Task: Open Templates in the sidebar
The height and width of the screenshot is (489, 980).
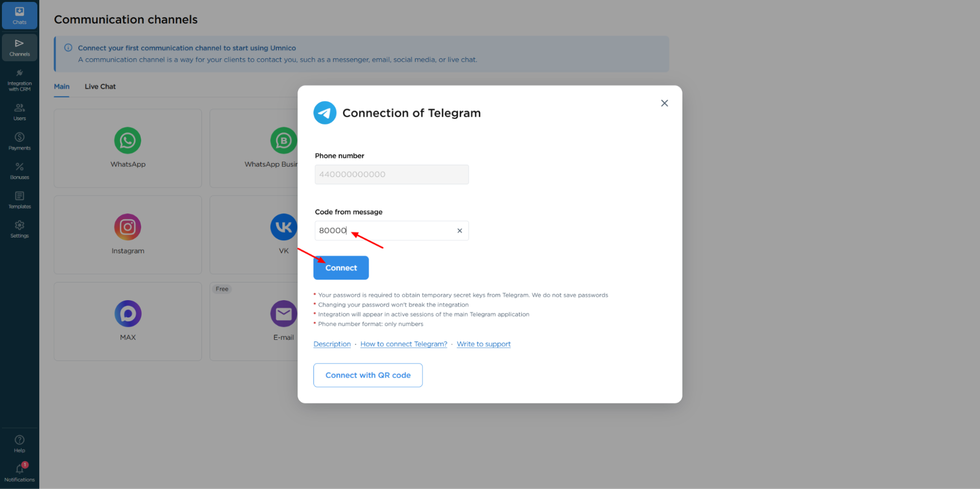Action: pos(20,200)
